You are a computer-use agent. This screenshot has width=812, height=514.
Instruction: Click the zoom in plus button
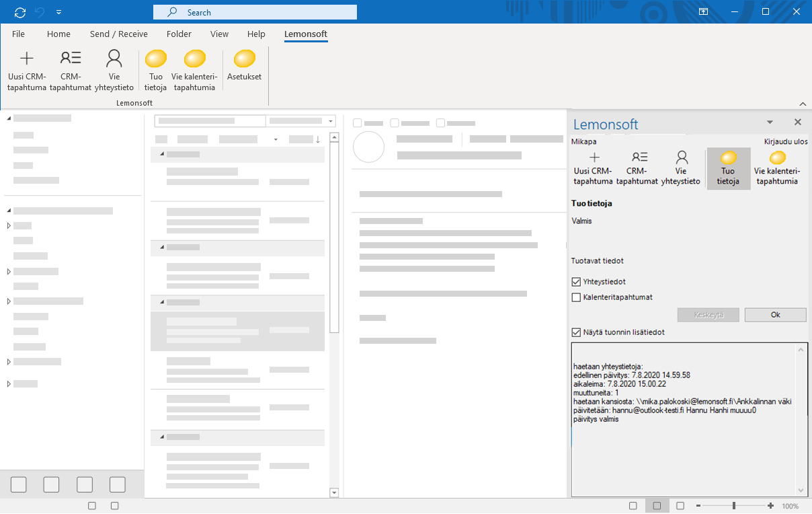pyautogui.click(x=770, y=506)
